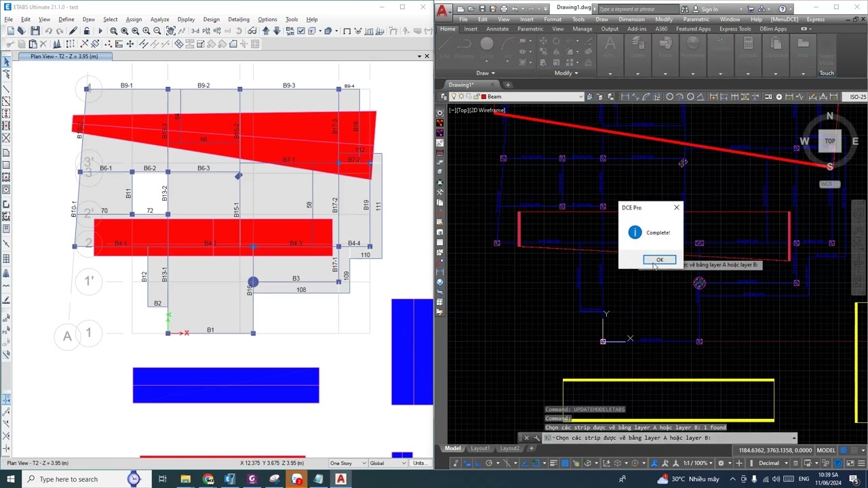This screenshot has width=868, height=488.
Task: Open the Edit menu in ETABS
Action: click(26, 19)
